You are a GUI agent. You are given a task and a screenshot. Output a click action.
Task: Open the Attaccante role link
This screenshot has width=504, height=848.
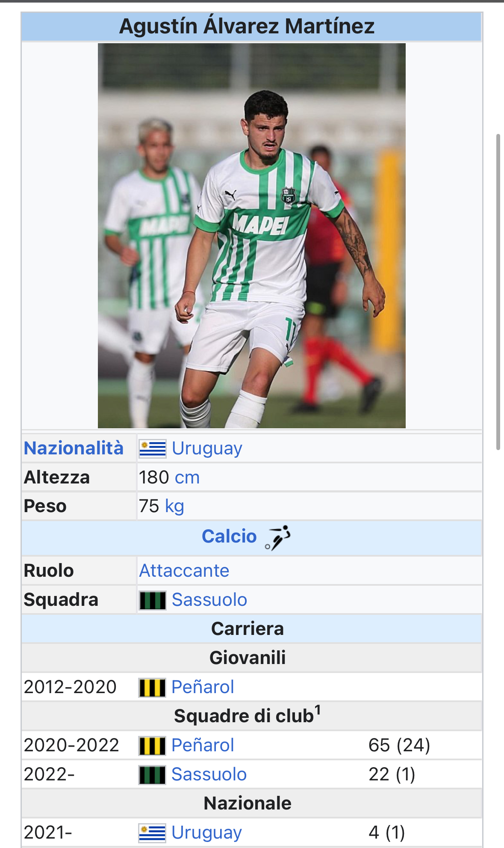click(184, 570)
